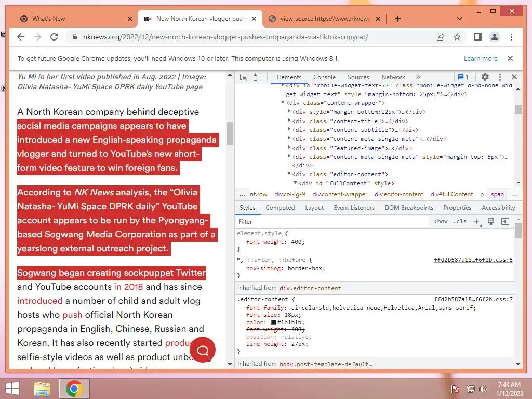The height and width of the screenshot is (399, 532).
Task: Toggle the device toolbar in DevTools
Action: coord(258,77)
